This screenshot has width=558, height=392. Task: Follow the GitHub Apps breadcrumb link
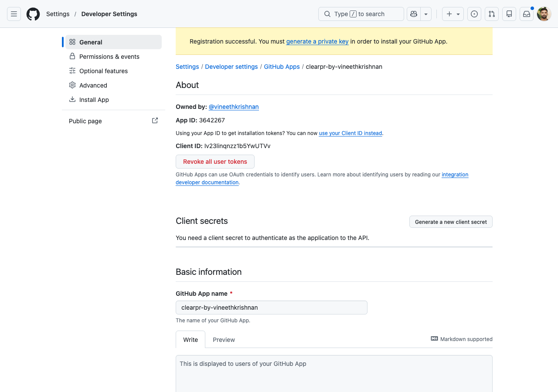coord(282,67)
